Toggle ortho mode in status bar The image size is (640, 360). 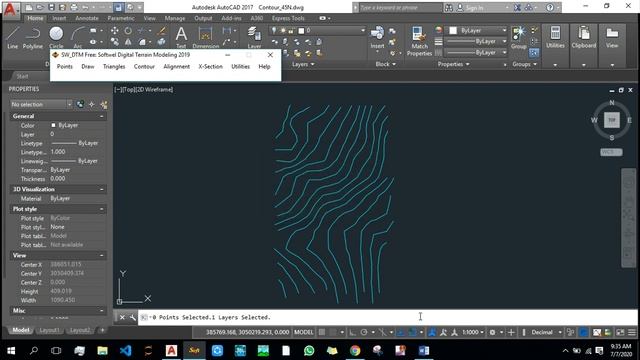352,332
